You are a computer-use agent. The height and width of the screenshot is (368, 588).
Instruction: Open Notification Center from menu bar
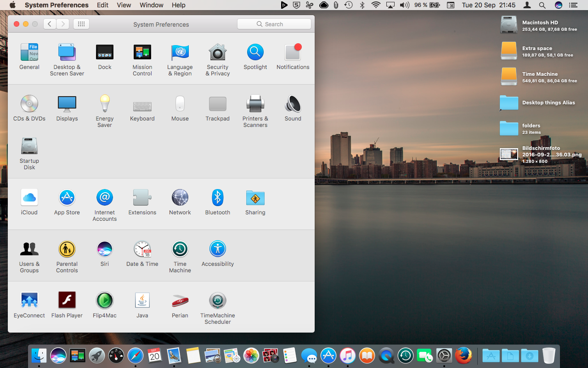tap(572, 5)
